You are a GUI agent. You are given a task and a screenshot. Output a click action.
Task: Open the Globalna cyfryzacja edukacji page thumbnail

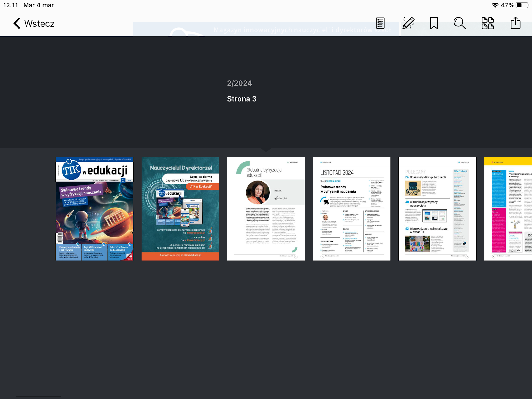coord(266,209)
